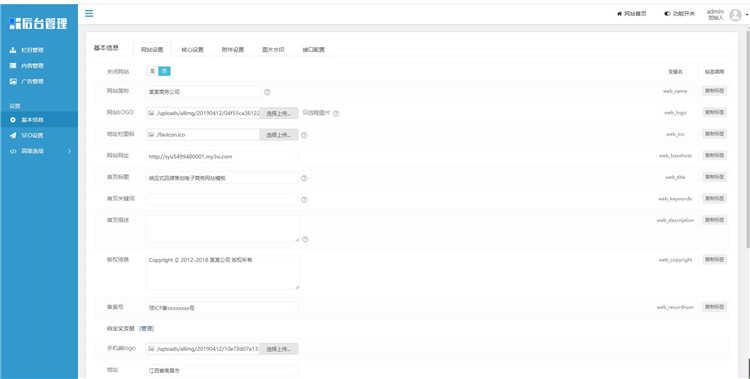Select the unhighlighted left option of the close-site toggle
Image resolution: width=750 pixels, height=379 pixels.
(153, 71)
